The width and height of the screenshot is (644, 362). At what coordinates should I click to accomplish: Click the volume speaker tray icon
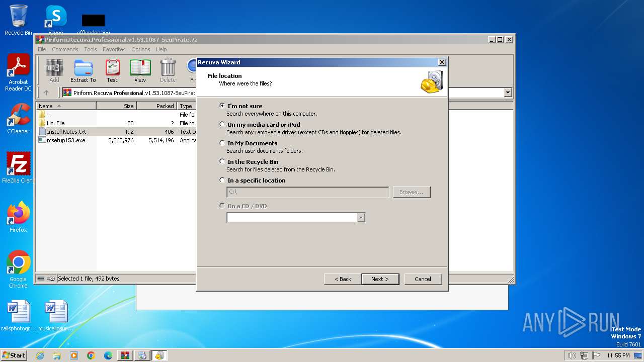coord(572,355)
